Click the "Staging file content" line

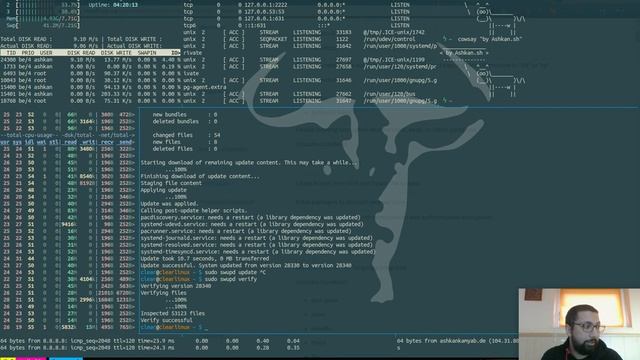coord(171,183)
